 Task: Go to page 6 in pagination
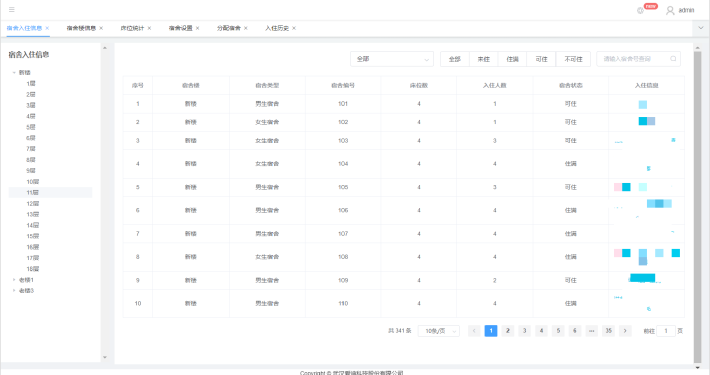coord(575,331)
